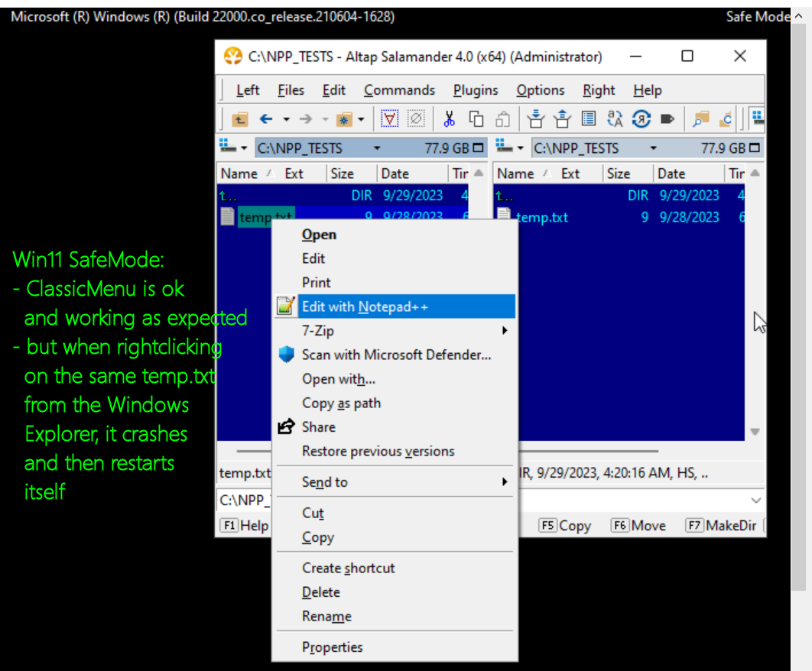Expand left panel drive list arrow

click(244, 148)
